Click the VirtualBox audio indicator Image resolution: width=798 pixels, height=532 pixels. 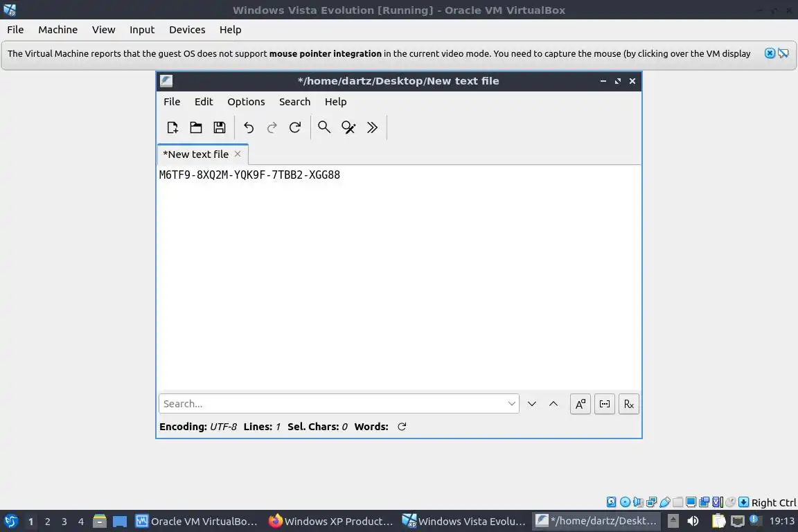pyautogui.click(x=638, y=502)
